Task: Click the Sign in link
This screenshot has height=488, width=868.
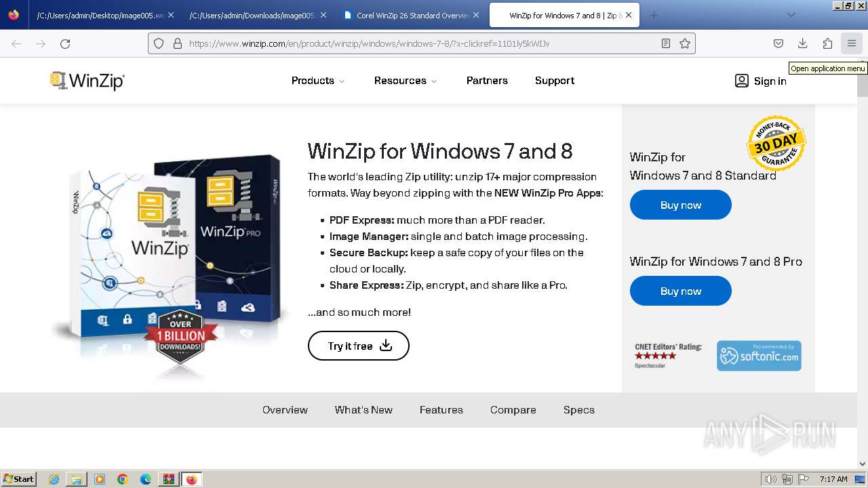Action: coord(770,81)
